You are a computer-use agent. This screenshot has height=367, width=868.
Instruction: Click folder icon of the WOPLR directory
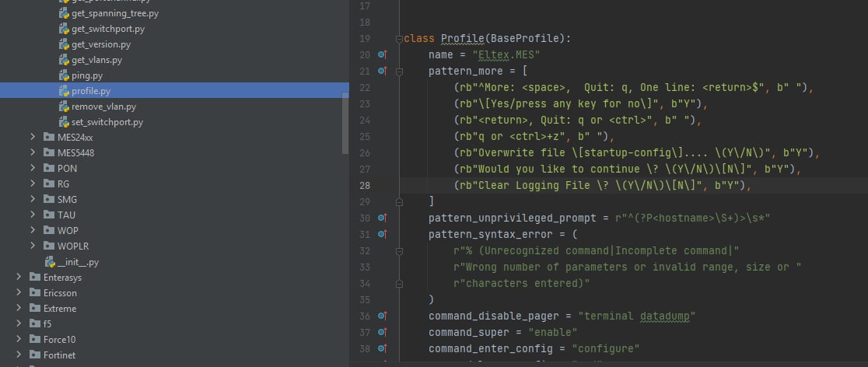tap(49, 245)
